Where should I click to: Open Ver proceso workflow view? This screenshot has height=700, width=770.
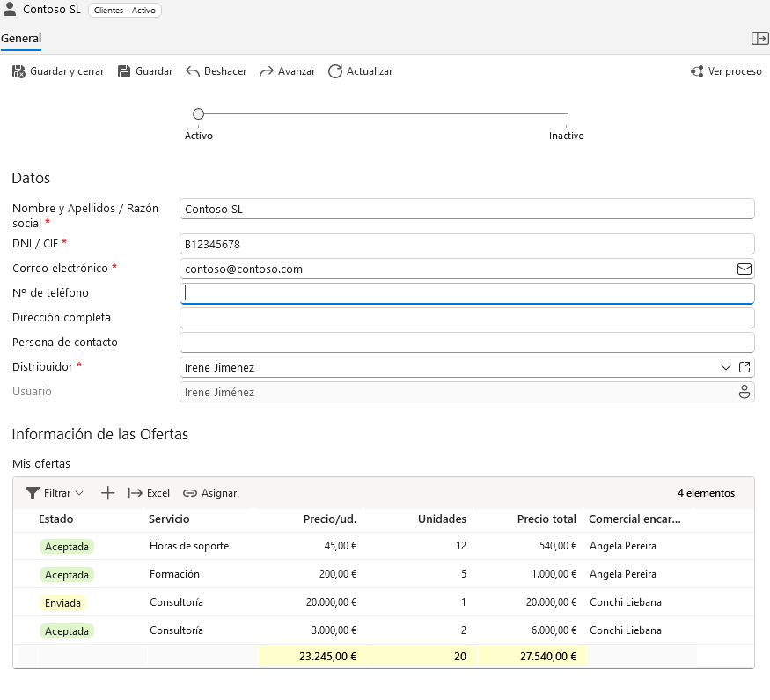[726, 71]
